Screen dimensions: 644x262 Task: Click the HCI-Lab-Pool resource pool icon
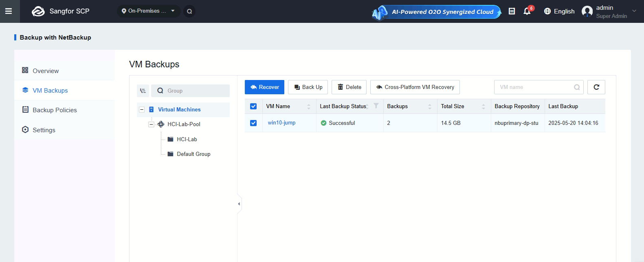(161, 124)
